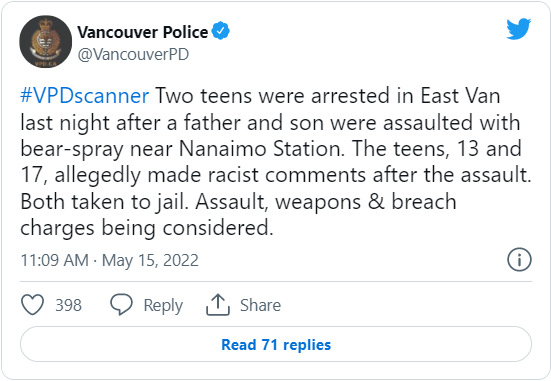Click the Reply text label

point(163,305)
